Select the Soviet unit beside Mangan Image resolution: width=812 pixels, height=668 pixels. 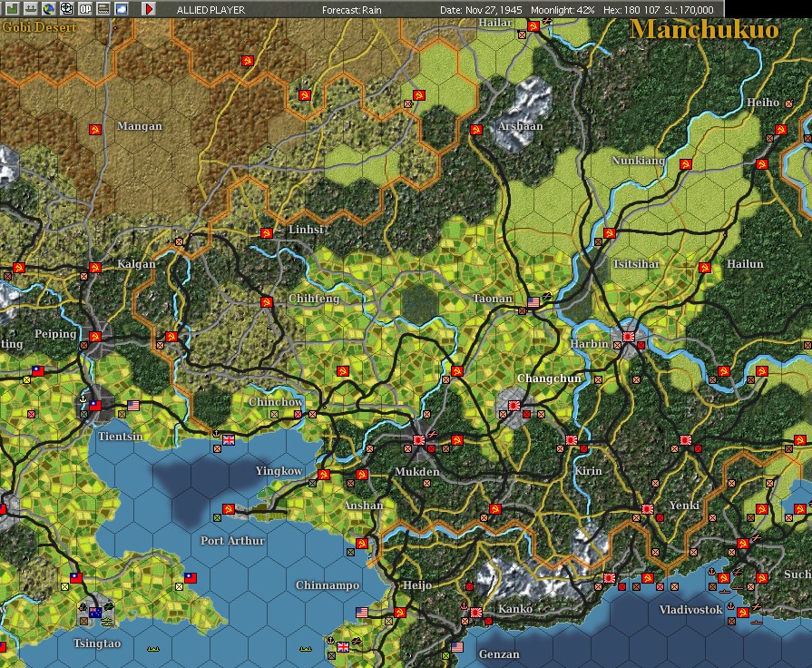click(x=94, y=130)
